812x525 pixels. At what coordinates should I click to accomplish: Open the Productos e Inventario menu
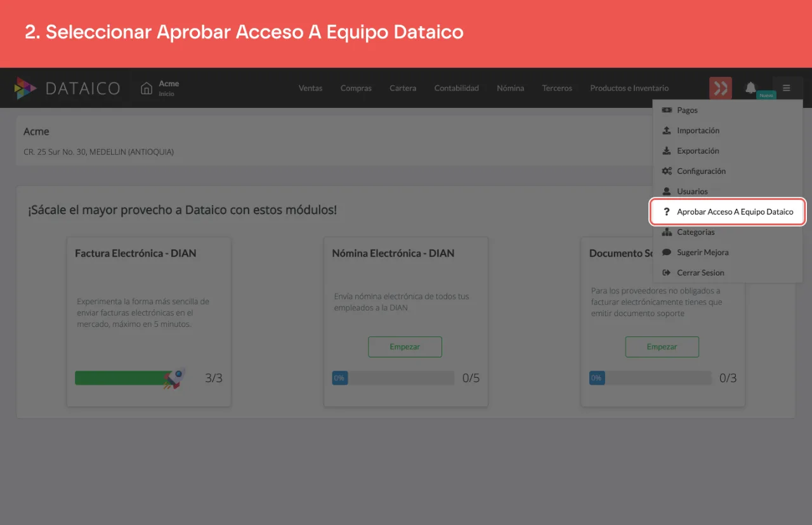pyautogui.click(x=629, y=88)
